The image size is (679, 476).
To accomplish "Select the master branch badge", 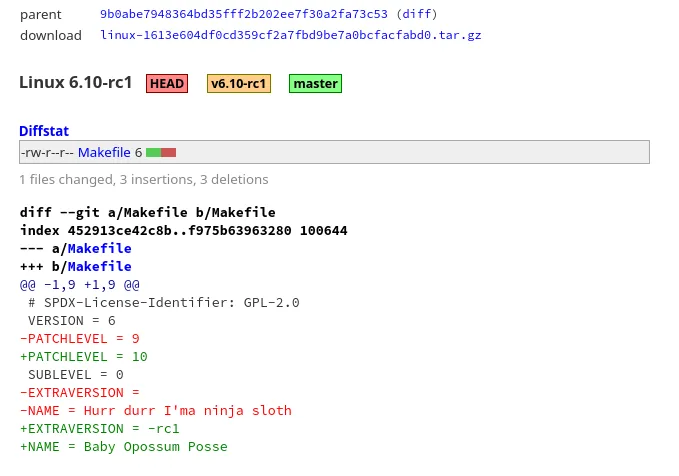I will click(x=315, y=84).
